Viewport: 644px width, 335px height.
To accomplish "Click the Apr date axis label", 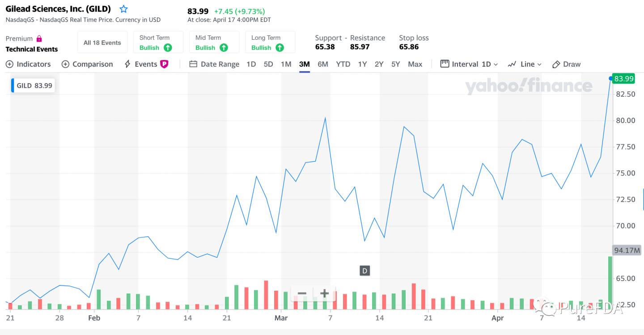I will point(497,318).
